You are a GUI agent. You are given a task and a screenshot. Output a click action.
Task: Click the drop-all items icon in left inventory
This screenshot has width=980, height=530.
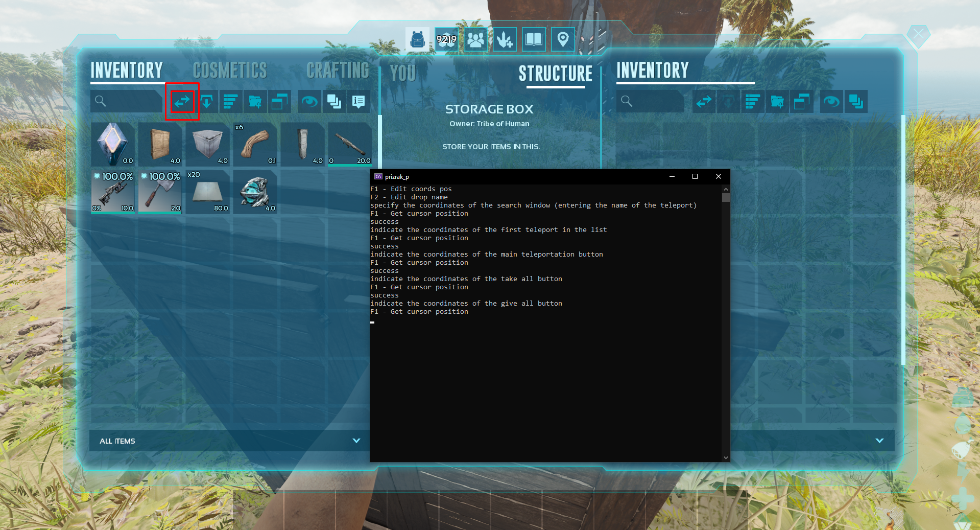pos(207,102)
